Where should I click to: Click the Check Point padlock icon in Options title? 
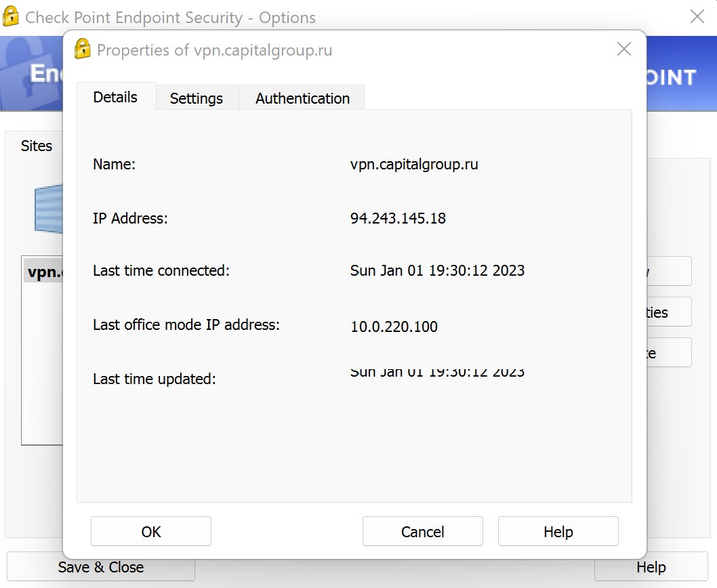point(11,16)
